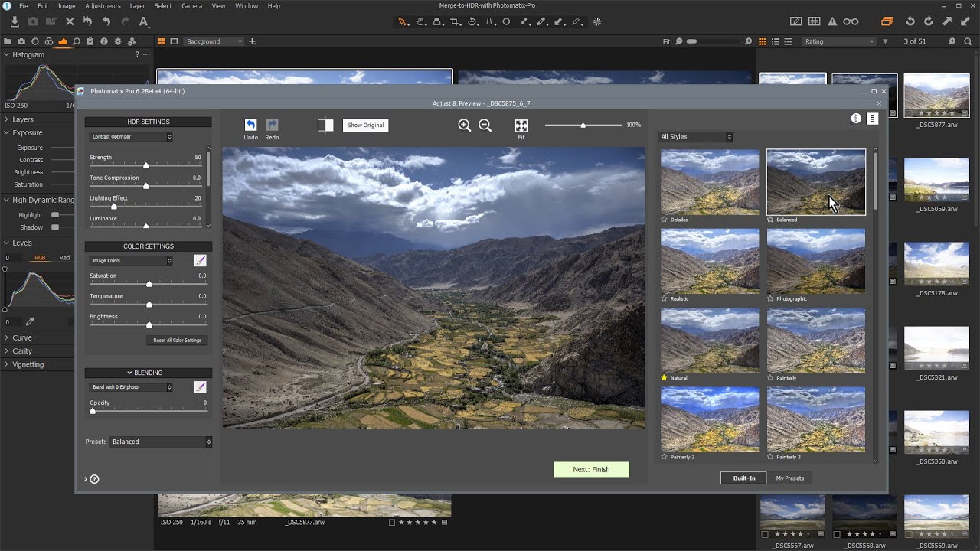This screenshot has height=551, width=980.
Task: Open the Adjustments menu
Action: tap(103, 5)
